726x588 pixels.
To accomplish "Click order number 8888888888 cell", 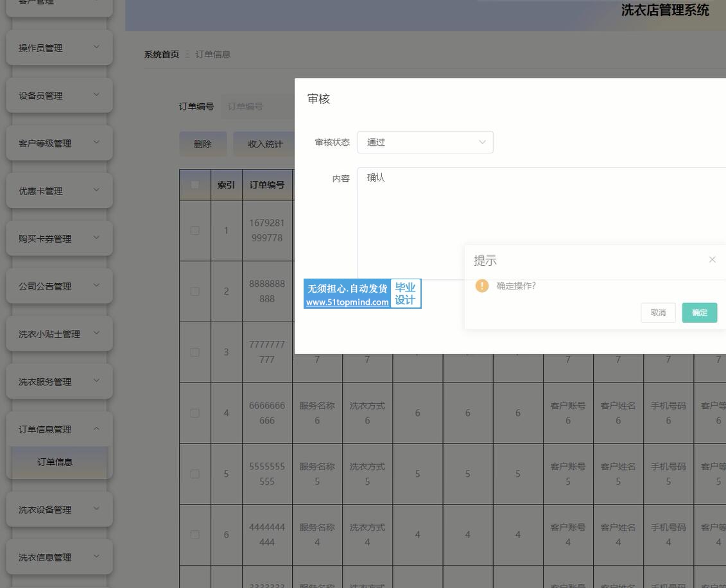I will click(x=266, y=291).
